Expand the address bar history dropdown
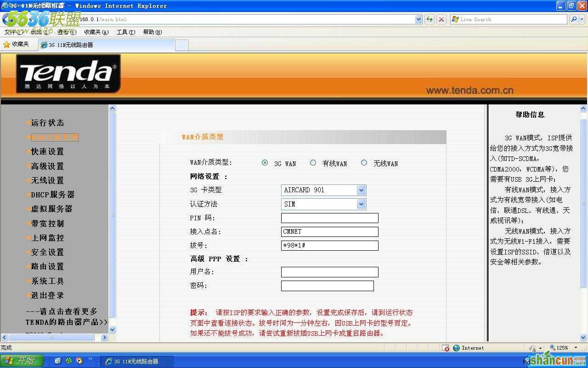This screenshot has height=368, width=588. (418, 19)
